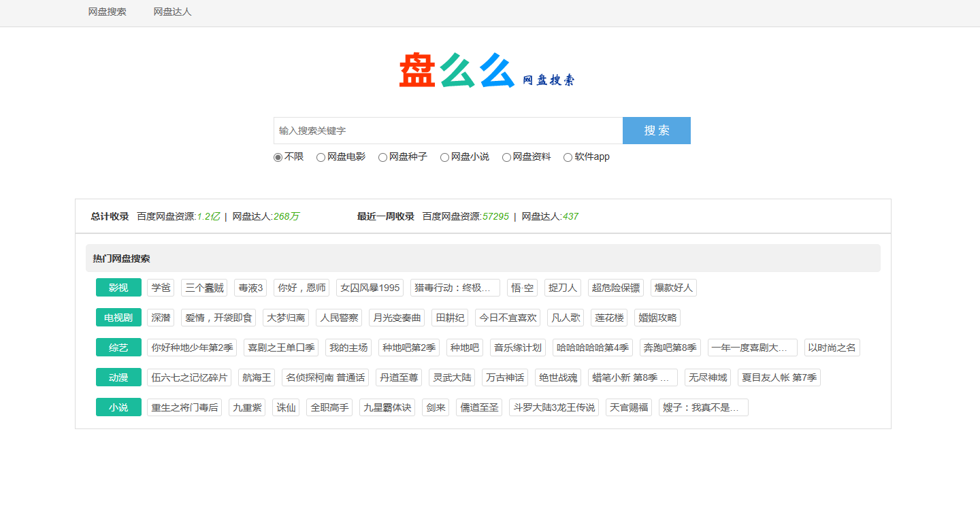Open the 你好，恩师 link

pyautogui.click(x=301, y=288)
